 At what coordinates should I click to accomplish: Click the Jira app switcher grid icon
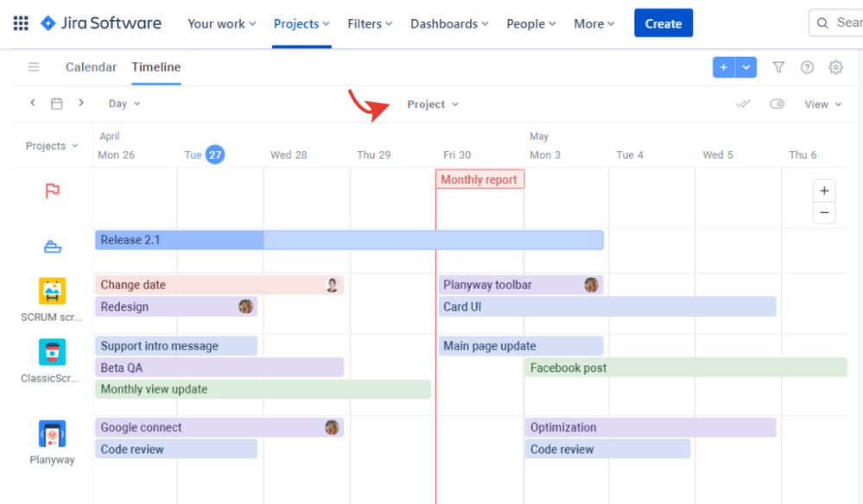[x=20, y=22]
